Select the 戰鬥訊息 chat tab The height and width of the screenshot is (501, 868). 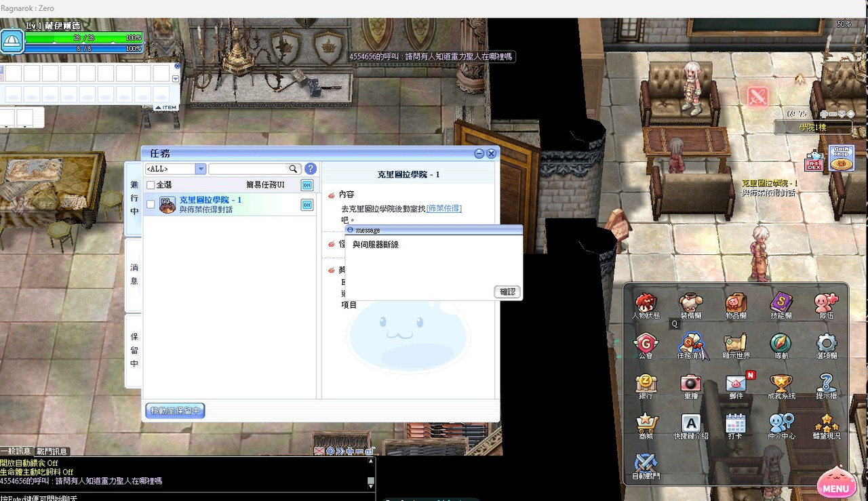click(52, 451)
